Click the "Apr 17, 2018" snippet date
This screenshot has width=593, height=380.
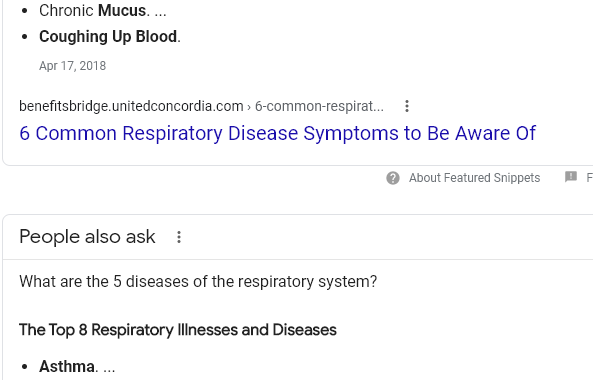(73, 66)
